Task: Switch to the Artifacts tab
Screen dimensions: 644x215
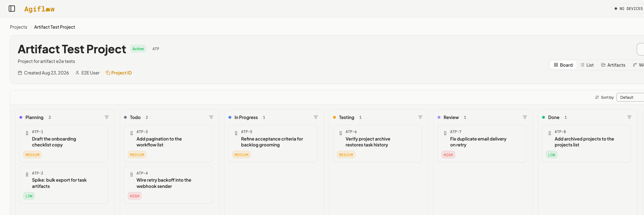Action: (x=613, y=65)
